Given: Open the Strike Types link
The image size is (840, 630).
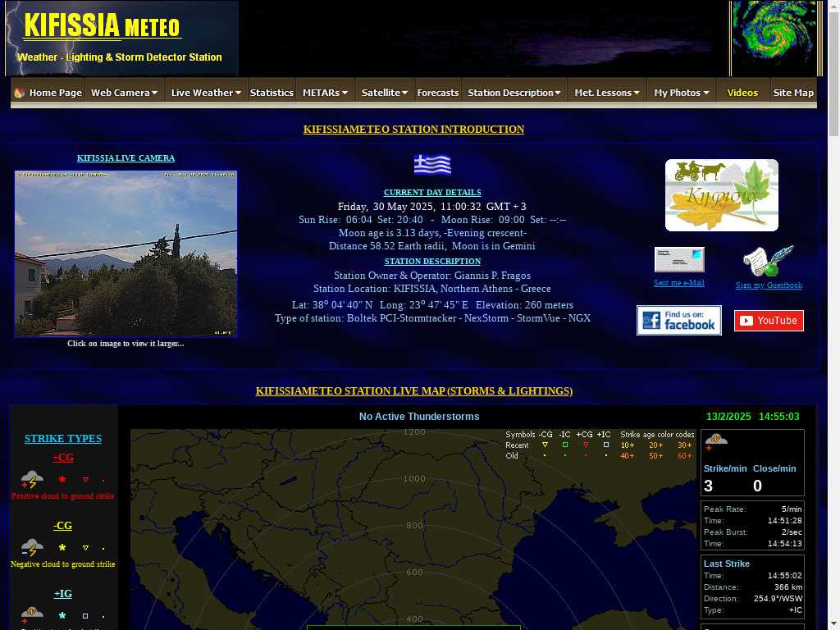Looking at the screenshot, I should tap(62, 439).
